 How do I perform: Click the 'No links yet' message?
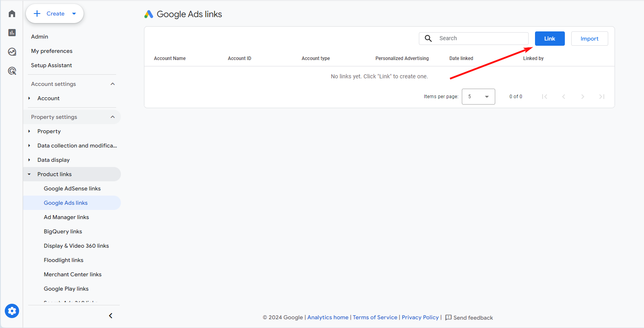(x=379, y=76)
